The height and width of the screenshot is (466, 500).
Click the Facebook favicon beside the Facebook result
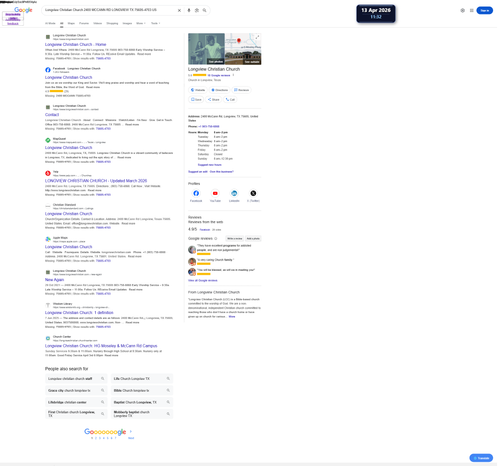[48, 70]
